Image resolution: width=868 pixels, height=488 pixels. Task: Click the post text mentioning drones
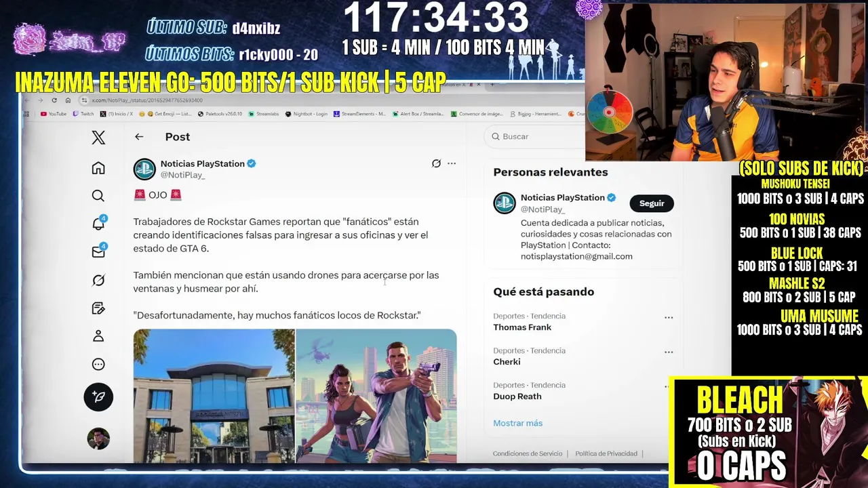pos(286,282)
